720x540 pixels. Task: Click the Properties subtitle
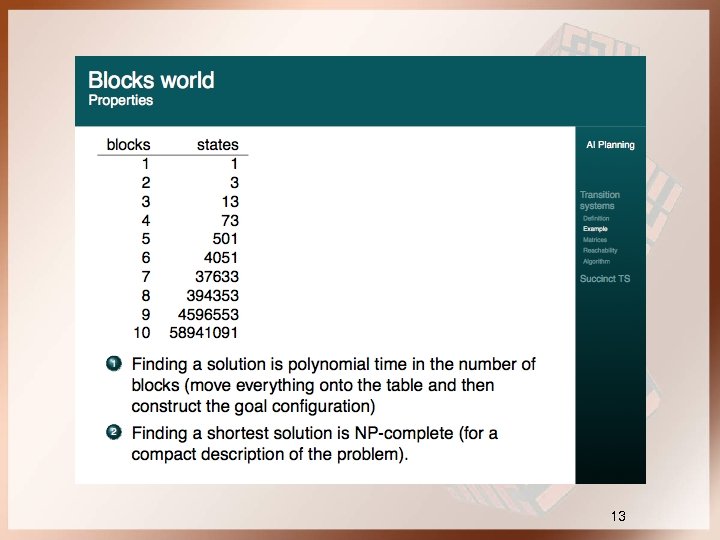(121, 100)
